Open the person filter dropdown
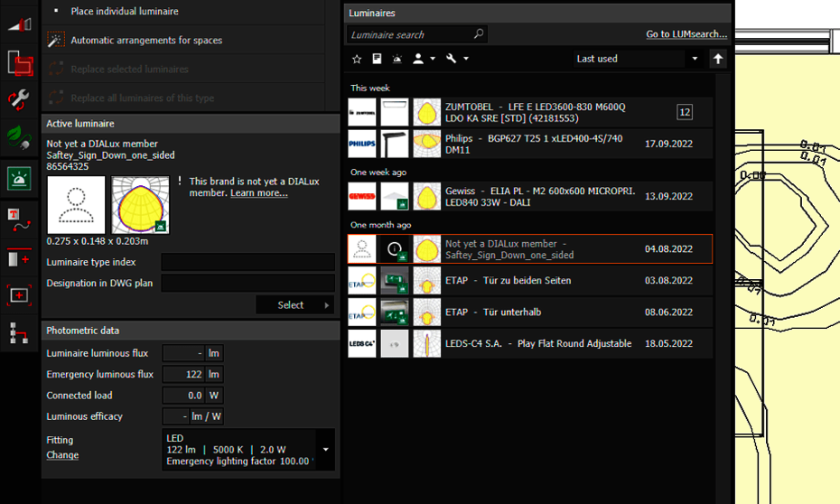The height and width of the screenshot is (504, 840). click(x=423, y=59)
